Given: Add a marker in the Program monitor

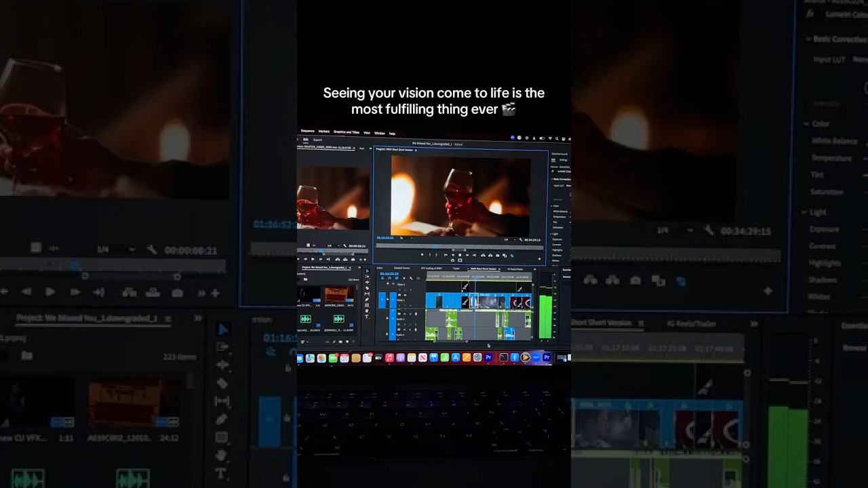Looking at the screenshot, I should [422, 255].
